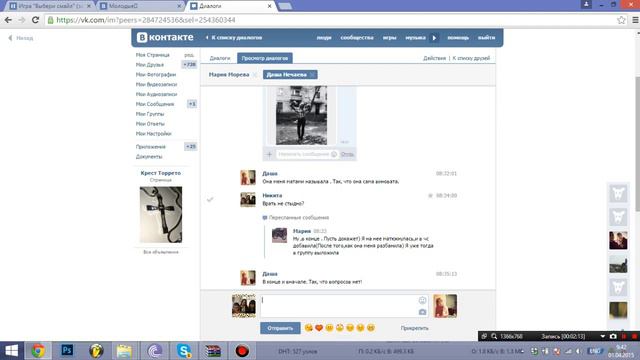Click the red record button app on taskbar
This screenshot has height=360, width=640.
click(x=242, y=351)
